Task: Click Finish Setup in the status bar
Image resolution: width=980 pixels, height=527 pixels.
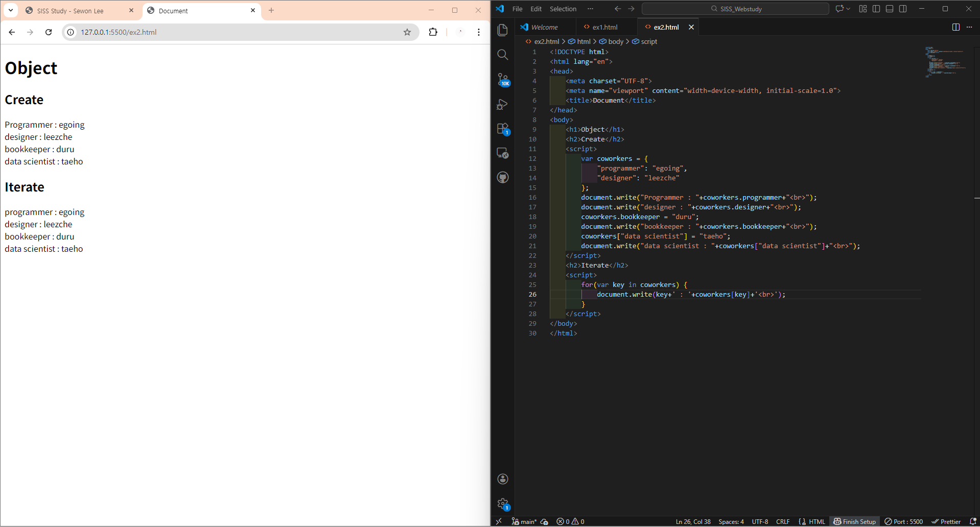Action: point(855,521)
